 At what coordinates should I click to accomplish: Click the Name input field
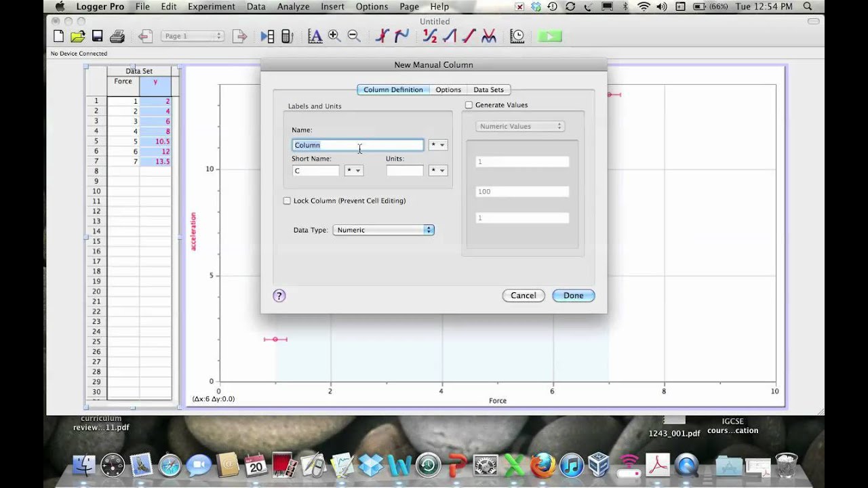coord(358,145)
